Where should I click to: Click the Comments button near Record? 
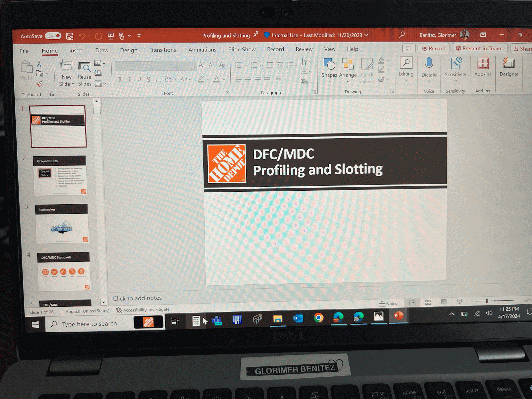408,48
